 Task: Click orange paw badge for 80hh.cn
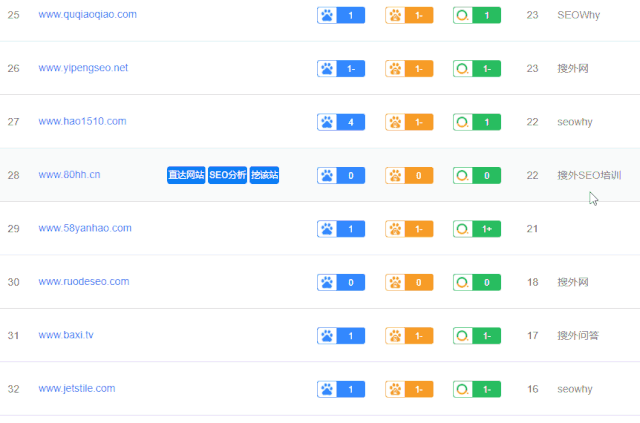409,176
